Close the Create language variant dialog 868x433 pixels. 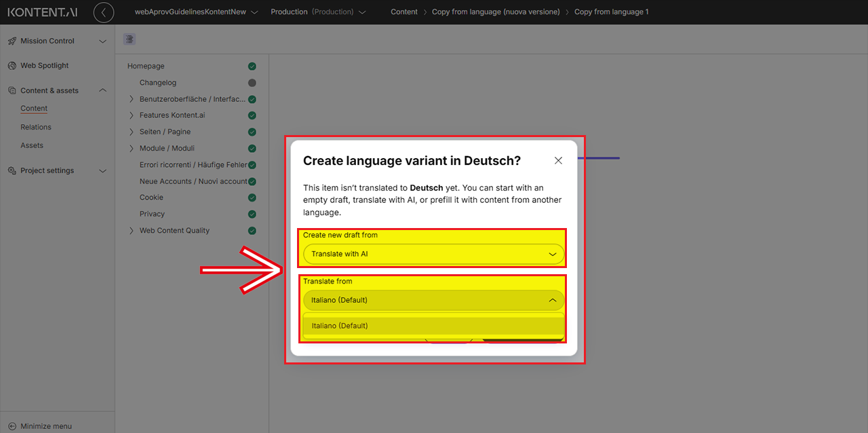coord(558,161)
